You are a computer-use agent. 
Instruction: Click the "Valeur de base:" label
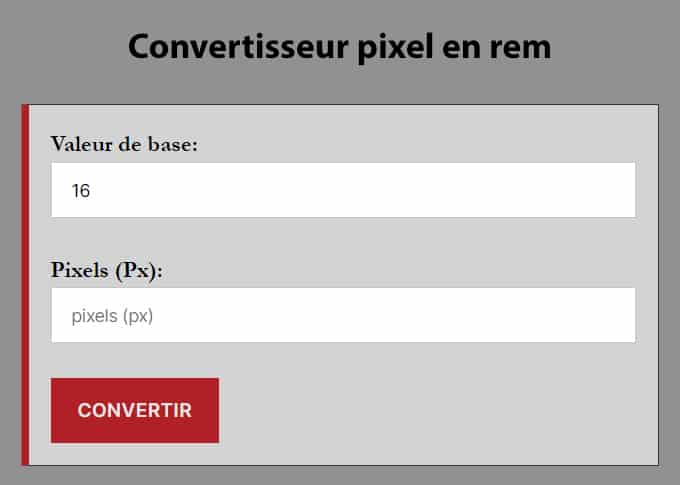tap(125, 144)
